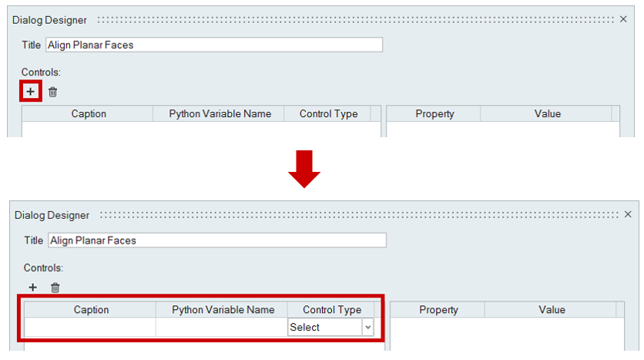Click the Property column header in upper panel
This screenshot has height=360, width=644.
tap(434, 114)
